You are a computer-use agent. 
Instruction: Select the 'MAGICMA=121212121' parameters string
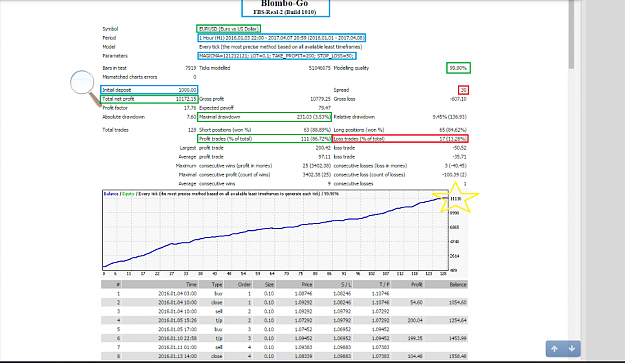277,56
